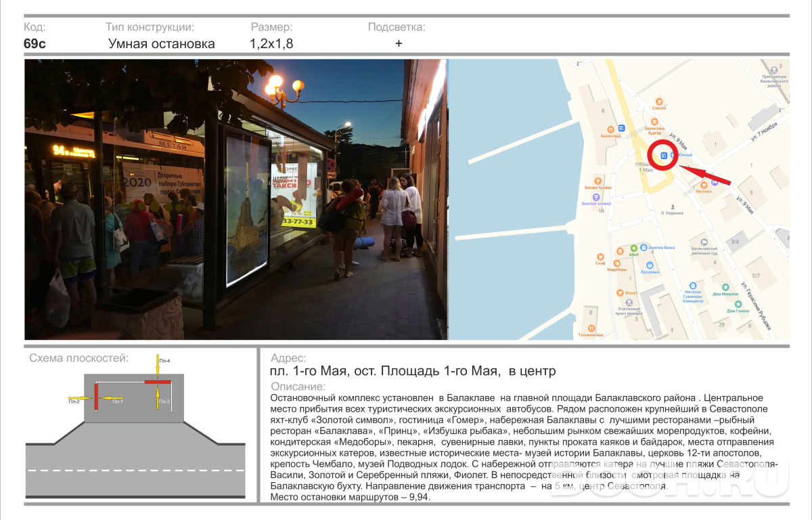This screenshot has height=520, width=812.
Task: Select the Балаклава Бургер icon on map
Action: pyautogui.click(x=654, y=122)
